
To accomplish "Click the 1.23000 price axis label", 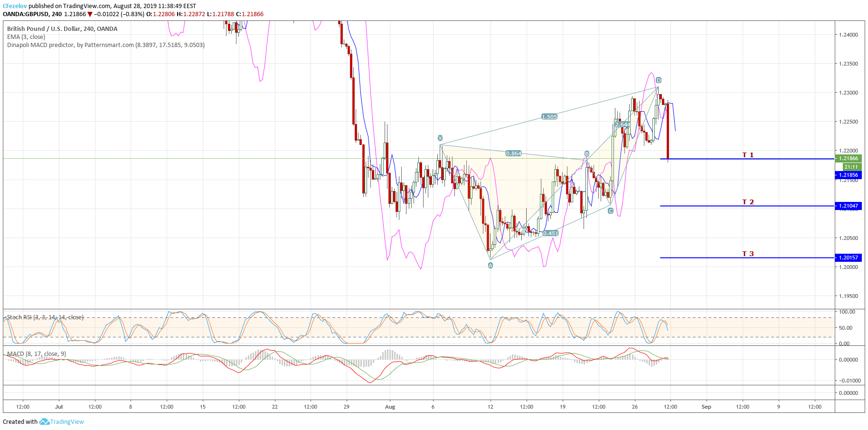I will [x=849, y=93].
